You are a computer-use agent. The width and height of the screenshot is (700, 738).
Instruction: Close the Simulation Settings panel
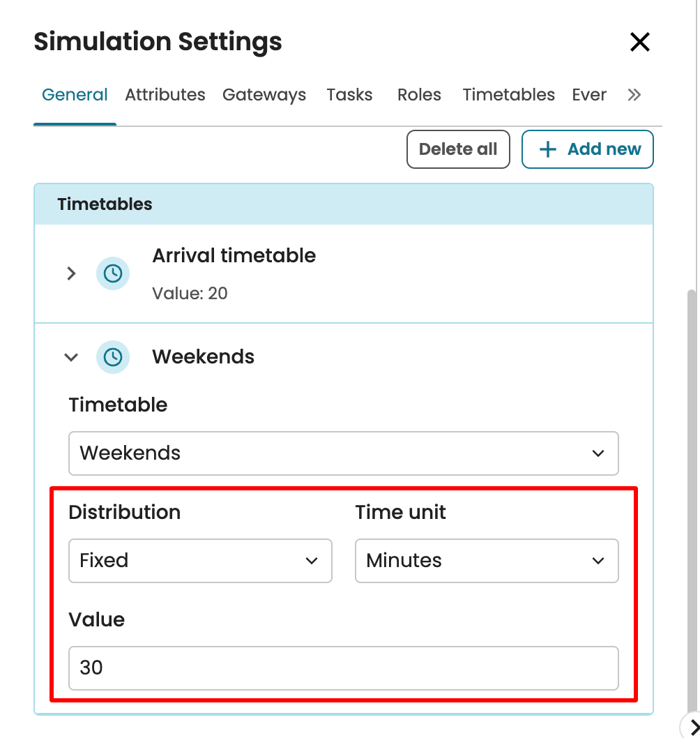(x=639, y=42)
